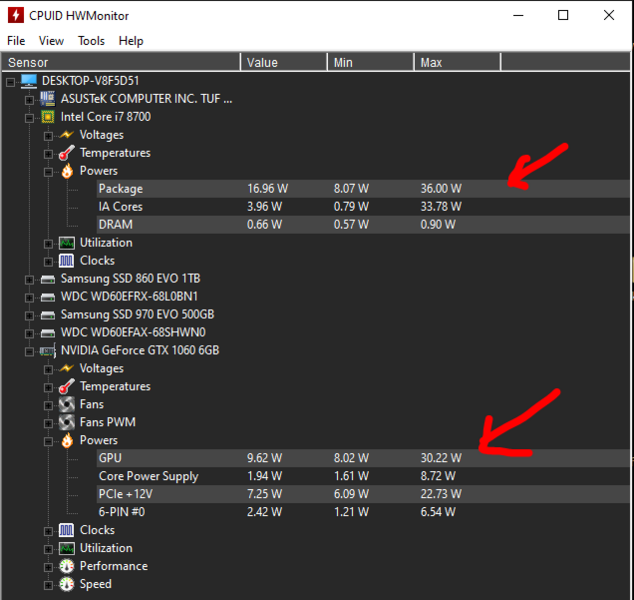Click the PCIe +12V min value 6.09 W

351,494
